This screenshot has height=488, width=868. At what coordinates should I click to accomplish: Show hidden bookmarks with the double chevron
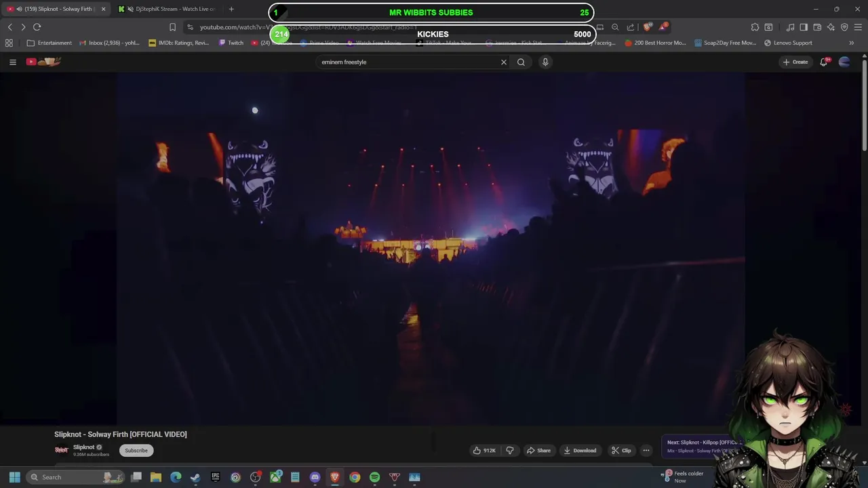[x=852, y=43]
